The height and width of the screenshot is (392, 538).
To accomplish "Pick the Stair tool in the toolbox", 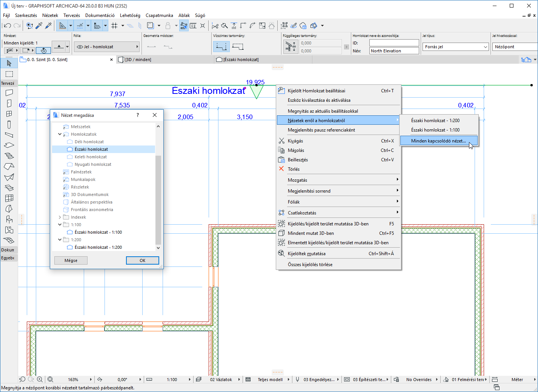I will pyautogui.click(x=9, y=156).
